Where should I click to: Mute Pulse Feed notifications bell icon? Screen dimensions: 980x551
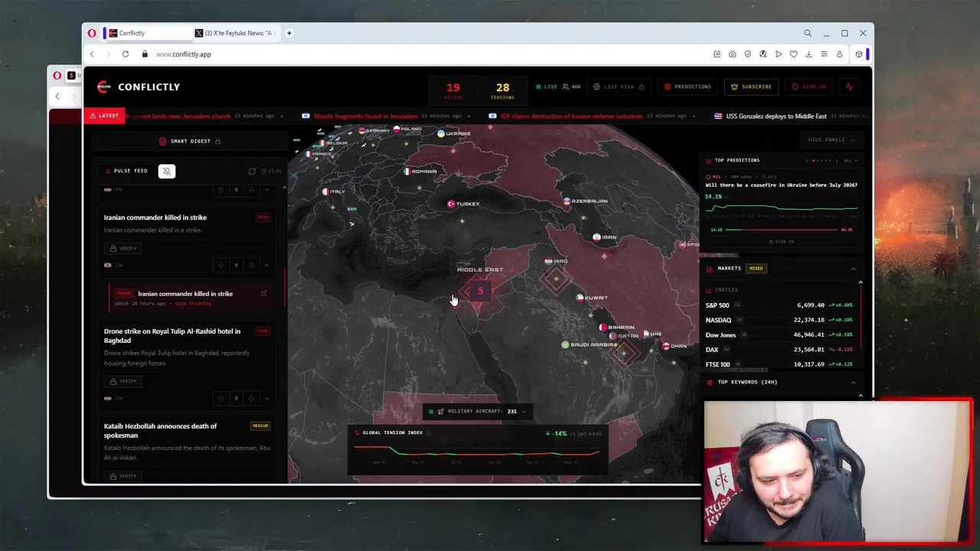click(x=167, y=171)
